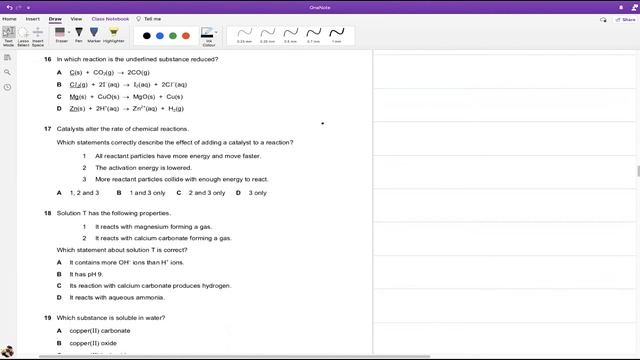Screen dimensions: 640x360
Task: Click the Redo arrow in title bar
Action: coord(19,7)
